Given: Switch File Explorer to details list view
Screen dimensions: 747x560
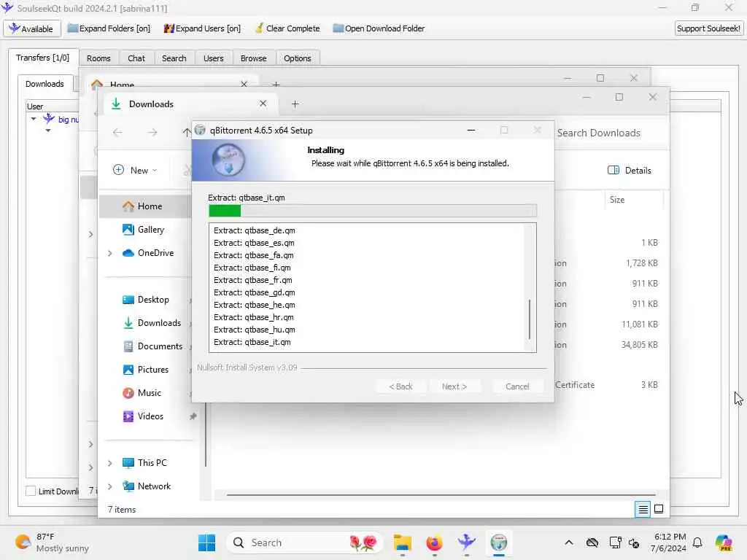Looking at the screenshot, I should tap(643, 510).
